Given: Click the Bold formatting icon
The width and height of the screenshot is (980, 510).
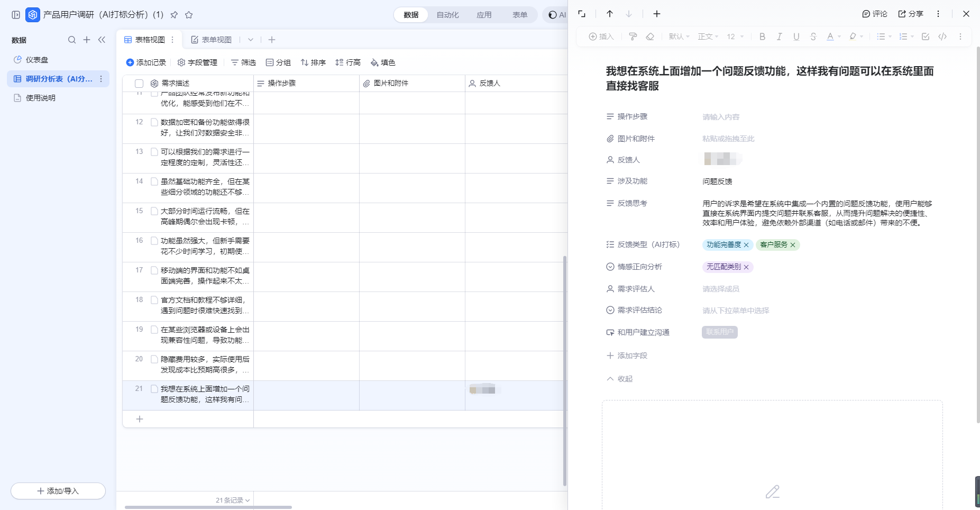Looking at the screenshot, I should [762, 37].
